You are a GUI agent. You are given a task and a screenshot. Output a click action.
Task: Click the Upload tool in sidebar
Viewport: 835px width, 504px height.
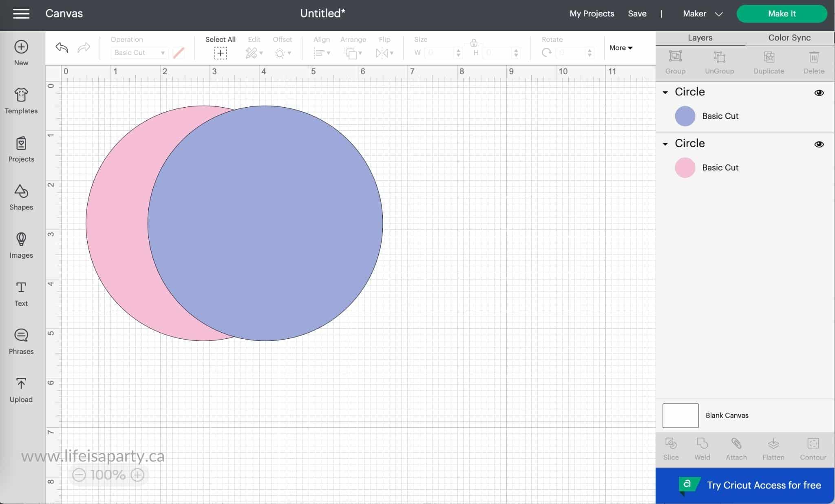point(21,391)
